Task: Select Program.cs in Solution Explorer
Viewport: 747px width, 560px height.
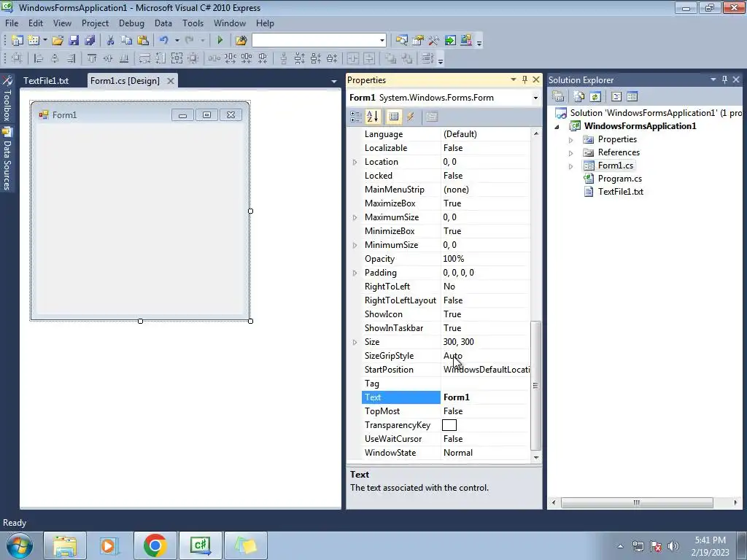Action: tap(619, 179)
